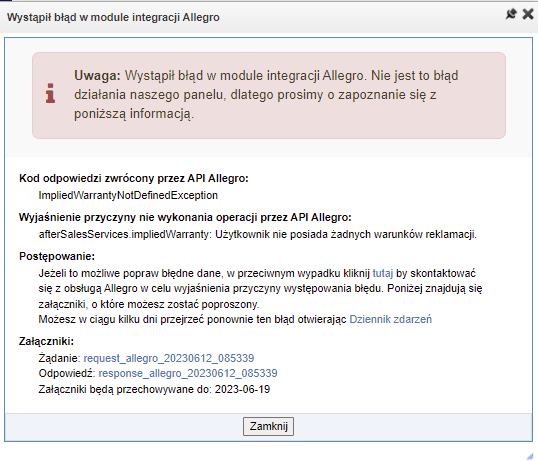Click the 'Postępowanie:' heading

tap(57, 256)
